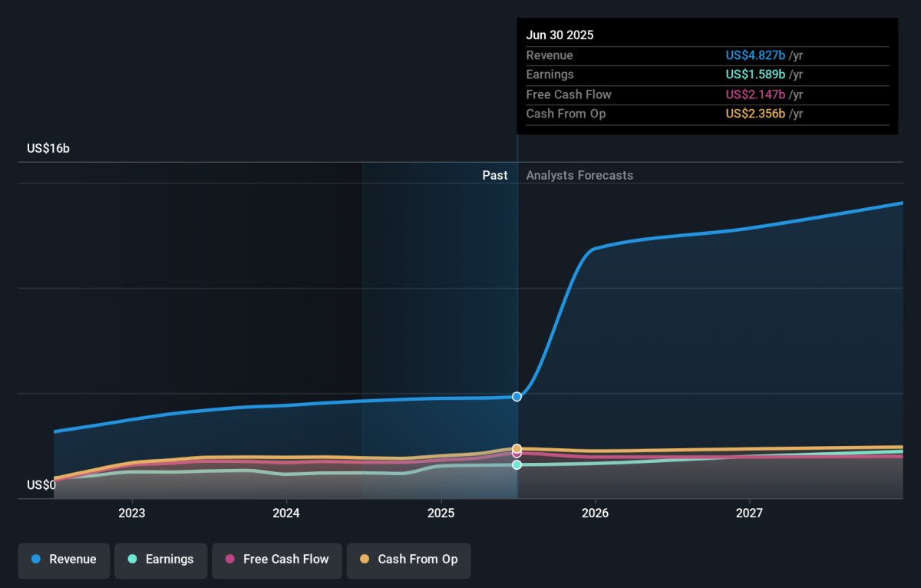Select 2026 on the x-axis
This screenshot has width=921, height=588.
(x=595, y=513)
